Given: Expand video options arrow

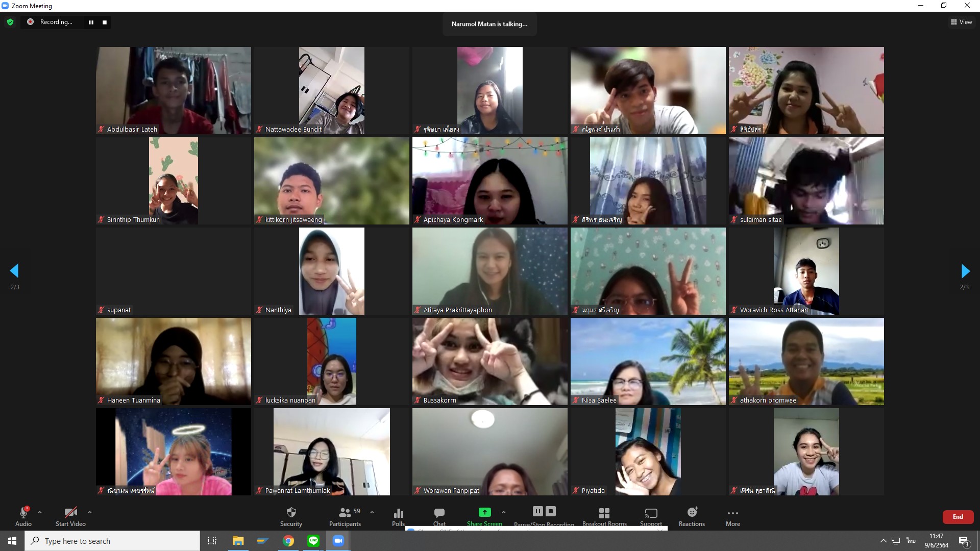Looking at the screenshot, I should pos(90,512).
